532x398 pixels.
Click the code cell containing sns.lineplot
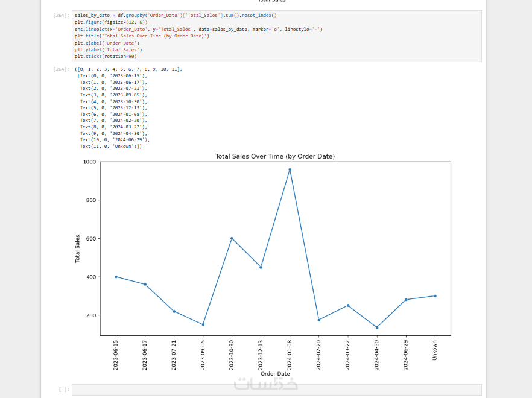[276, 36]
